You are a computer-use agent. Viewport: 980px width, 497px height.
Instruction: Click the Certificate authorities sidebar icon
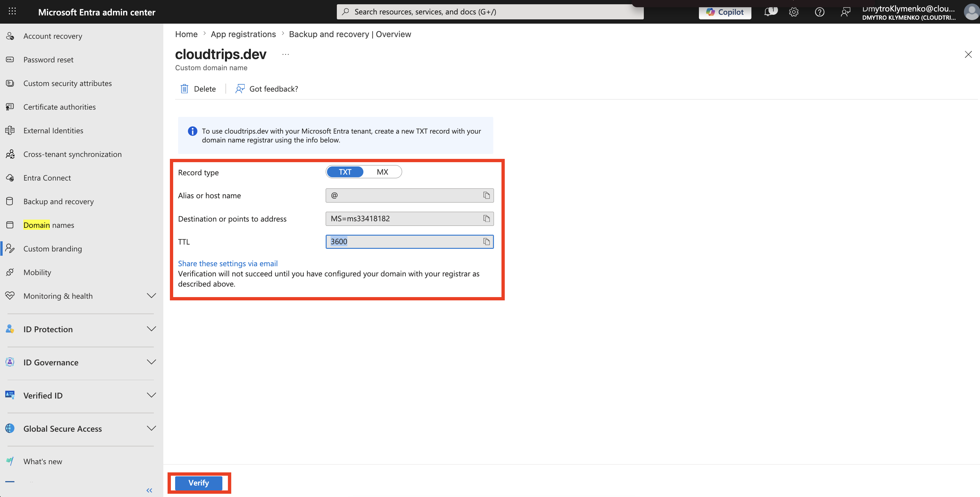(10, 107)
